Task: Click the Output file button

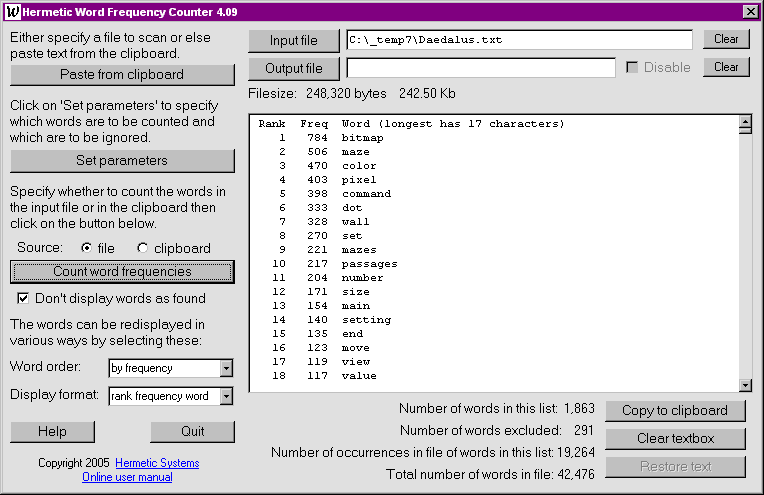Action: click(294, 69)
